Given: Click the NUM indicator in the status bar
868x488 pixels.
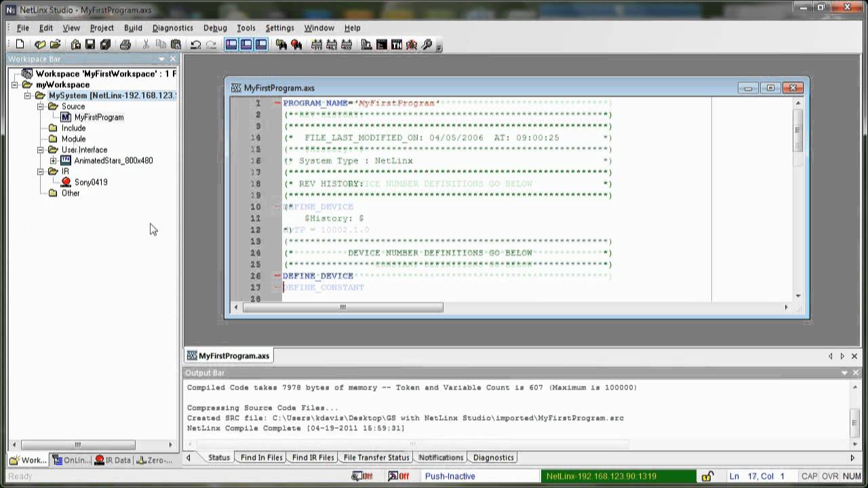Looking at the screenshot, I should point(852,476).
